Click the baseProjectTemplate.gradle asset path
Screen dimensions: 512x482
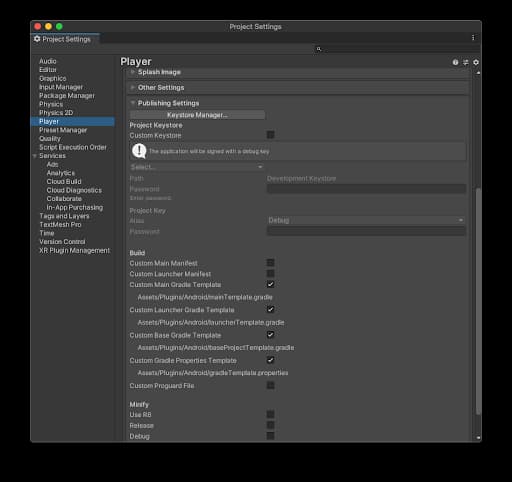pyautogui.click(x=216, y=348)
